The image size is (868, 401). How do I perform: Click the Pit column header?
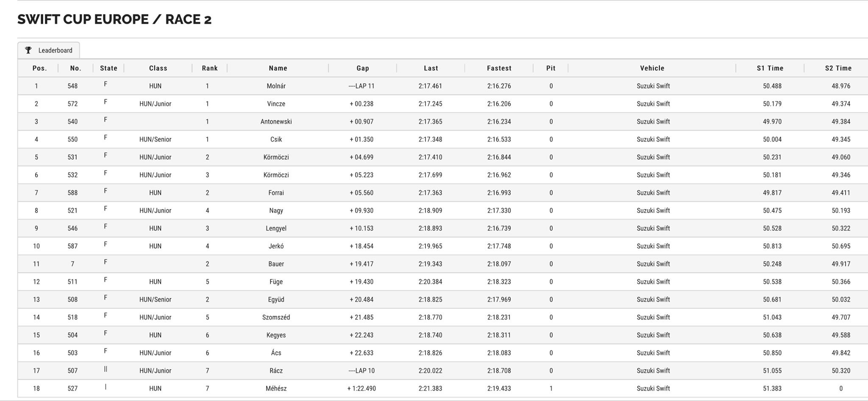point(551,68)
